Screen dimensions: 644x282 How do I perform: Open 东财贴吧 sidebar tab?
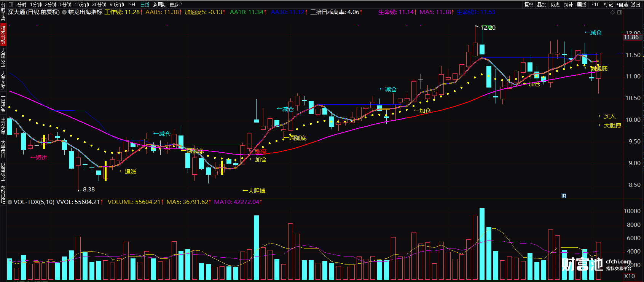[3, 194]
